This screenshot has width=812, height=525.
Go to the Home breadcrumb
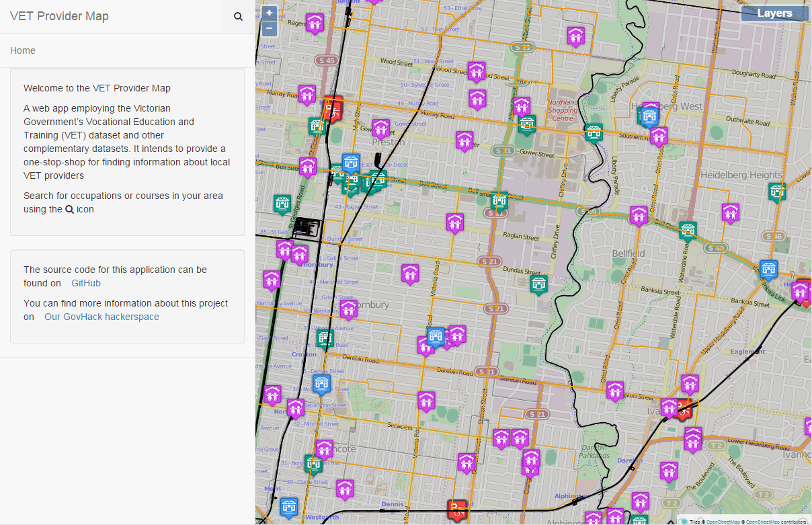pos(23,50)
